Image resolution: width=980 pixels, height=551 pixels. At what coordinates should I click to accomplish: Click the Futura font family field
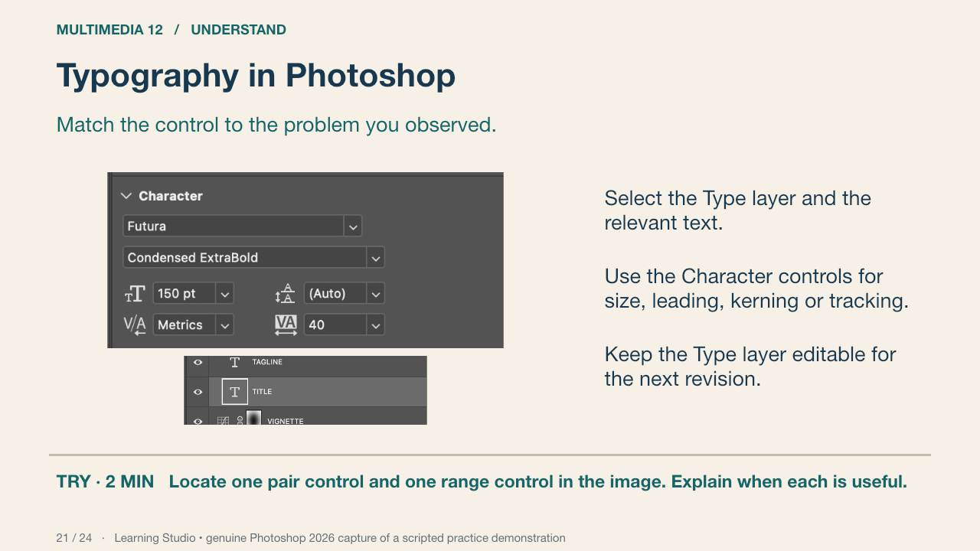pos(234,227)
